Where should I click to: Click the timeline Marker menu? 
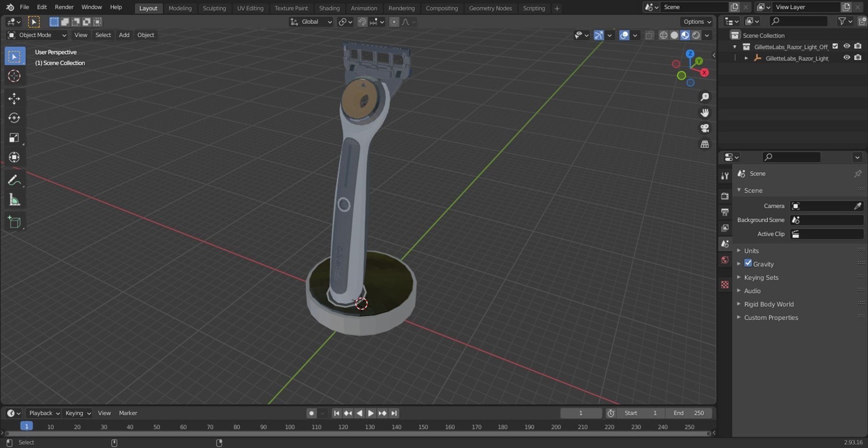click(x=128, y=413)
